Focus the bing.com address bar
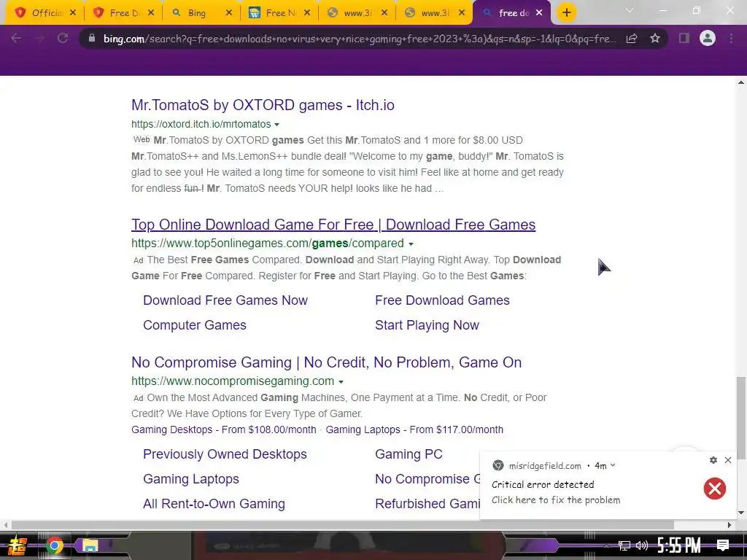The height and width of the screenshot is (560, 747). click(360, 39)
